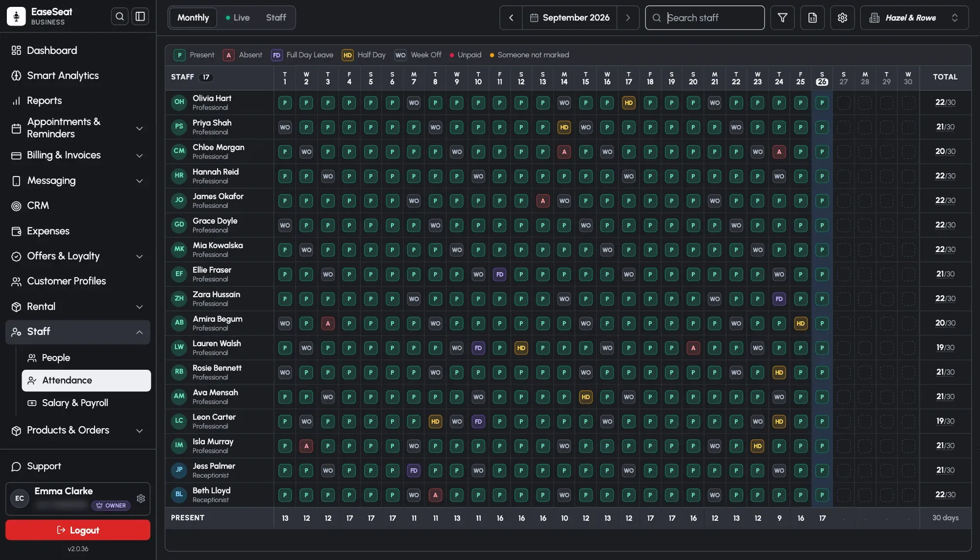
Task: Open Olivia Hart staff row
Action: pyautogui.click(x=220, y=102)
